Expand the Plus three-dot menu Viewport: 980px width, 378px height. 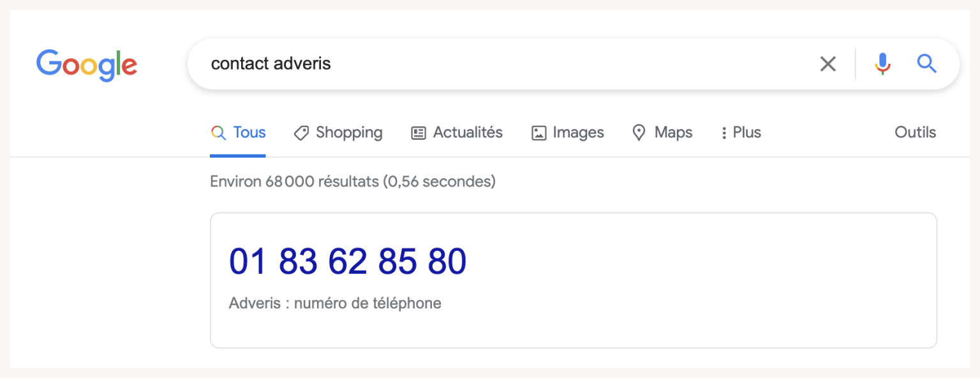click(x=724, y=133)
